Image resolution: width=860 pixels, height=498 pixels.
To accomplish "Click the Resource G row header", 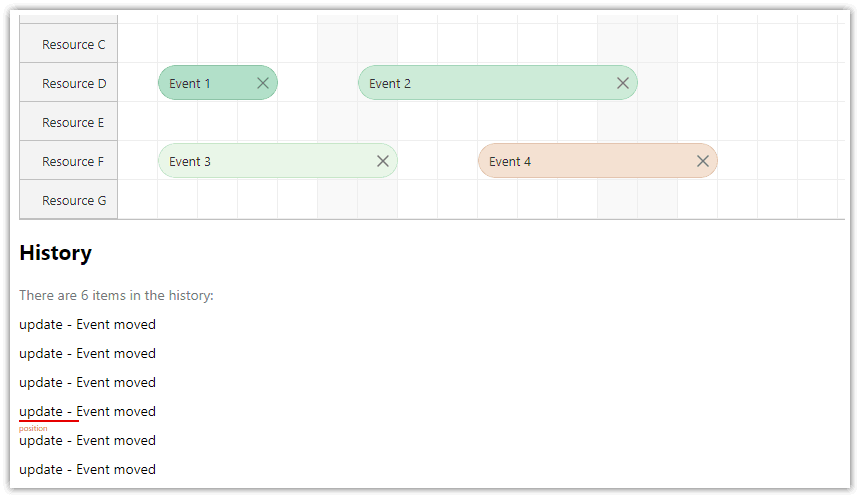I will coord(69,200).
